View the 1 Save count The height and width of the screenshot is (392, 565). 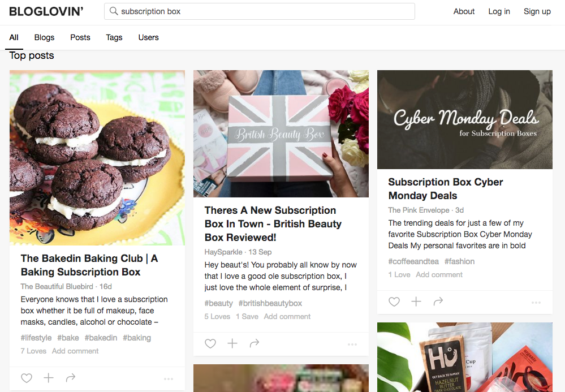247,316
